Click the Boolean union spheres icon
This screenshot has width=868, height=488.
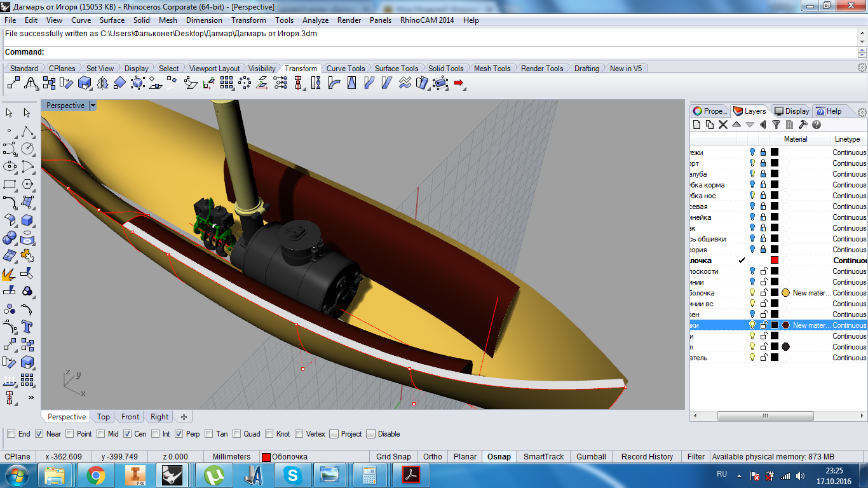click(10, 238)
